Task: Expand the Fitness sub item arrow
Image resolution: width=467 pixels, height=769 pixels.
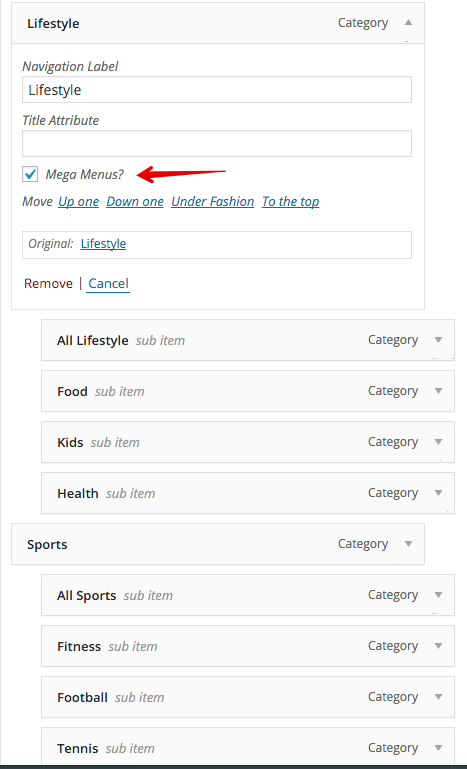Action: click(x=439, y=646)
